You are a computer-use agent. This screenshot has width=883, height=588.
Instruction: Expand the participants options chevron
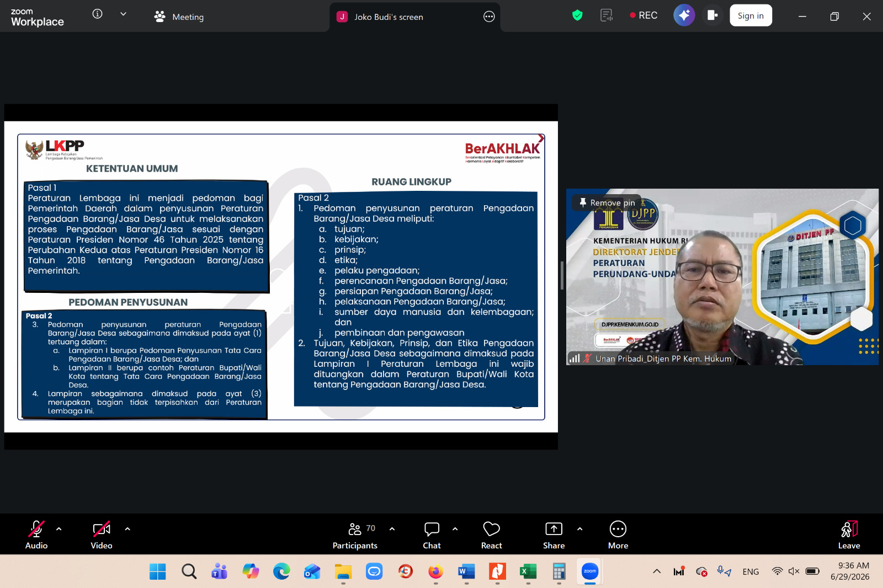(x=392, y=529)
